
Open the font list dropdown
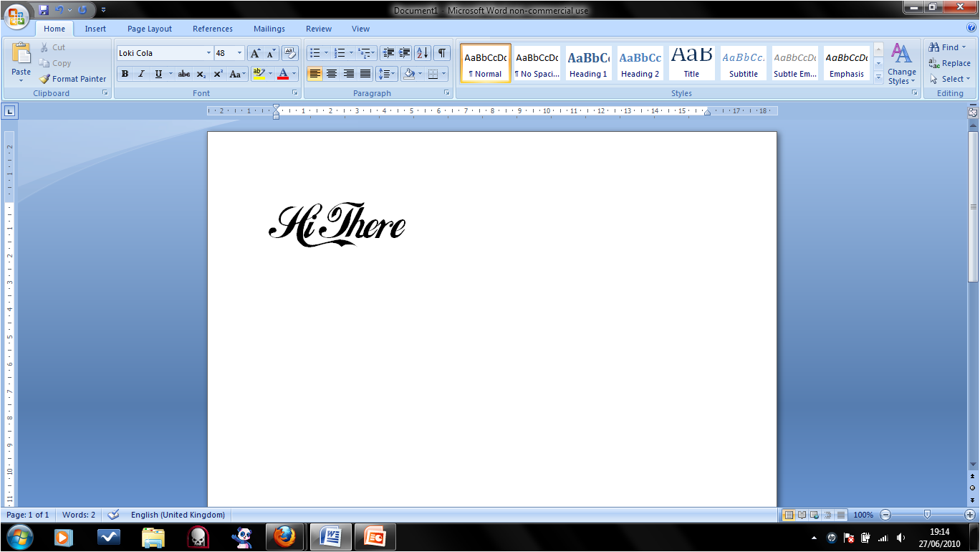coord(208,52)
